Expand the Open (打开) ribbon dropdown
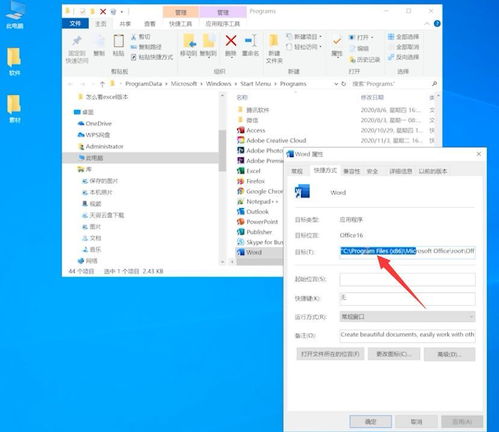This screenshot has width=499, height=432. click(372, 37)
